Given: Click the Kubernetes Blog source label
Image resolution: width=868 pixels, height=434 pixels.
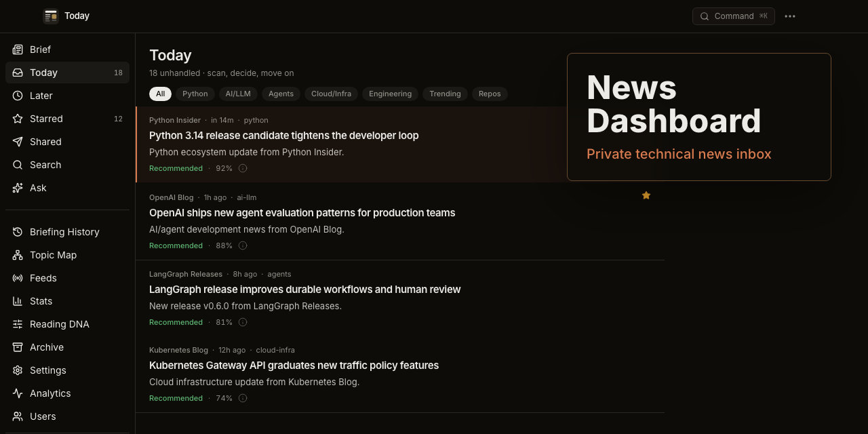Looking at the screenshot, I should 178,350.
